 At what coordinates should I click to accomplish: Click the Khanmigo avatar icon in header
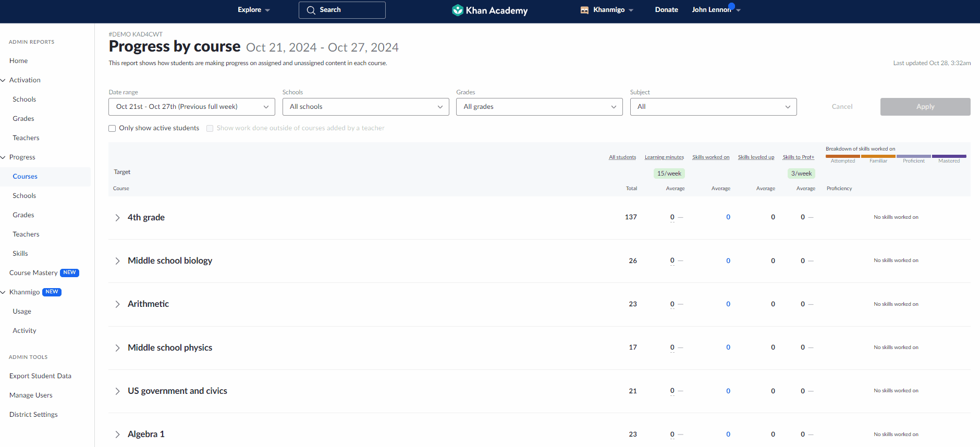(x=584, y=10)
